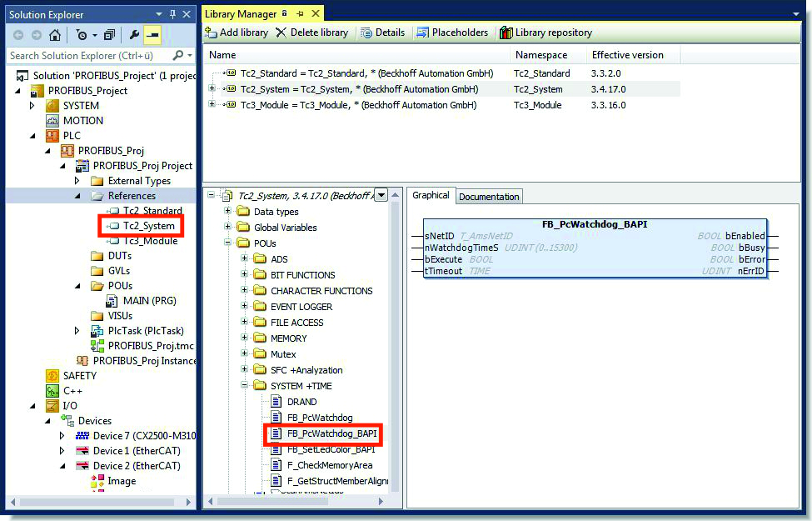Close the Library Manager tab
The width and height of the screenshot is (812, 521).
click(316, 13)
